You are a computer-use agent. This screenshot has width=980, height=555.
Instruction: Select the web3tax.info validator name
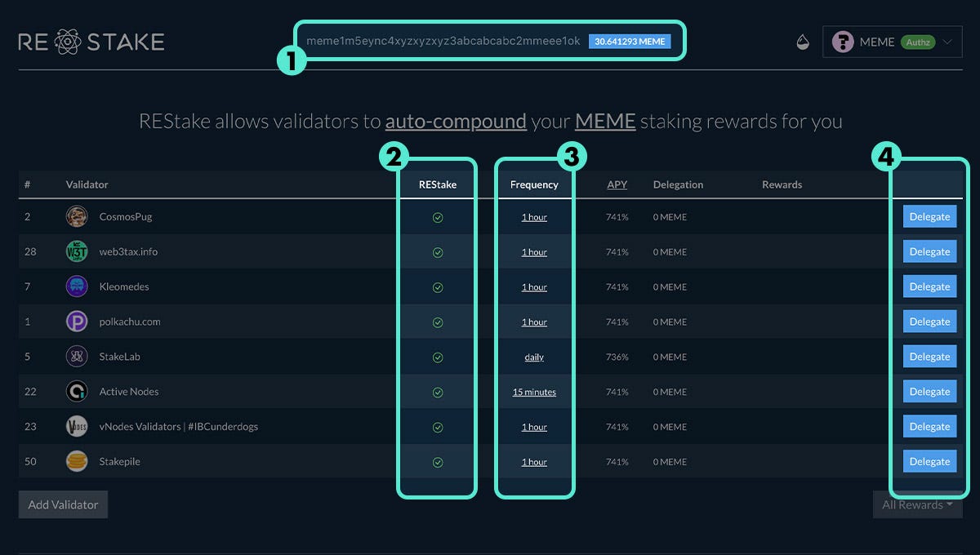click(128, 251)
